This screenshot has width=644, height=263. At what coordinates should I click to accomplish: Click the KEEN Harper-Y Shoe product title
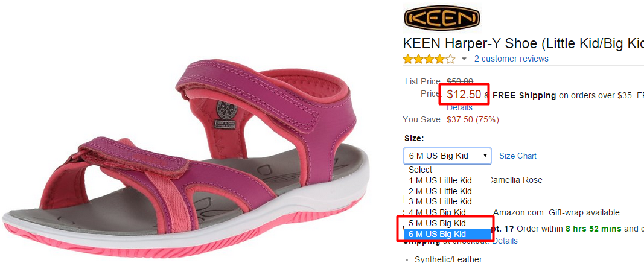click(523, 44)
